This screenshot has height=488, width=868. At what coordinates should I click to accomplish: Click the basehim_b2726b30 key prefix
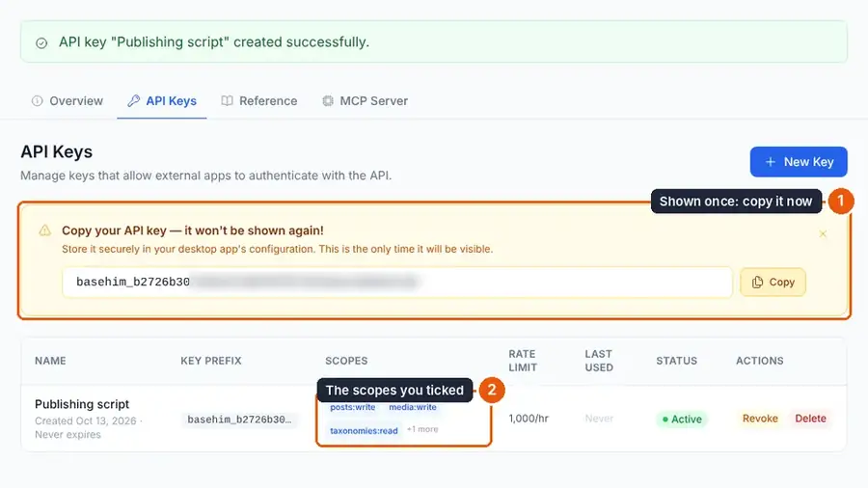(x=239, y=420)
